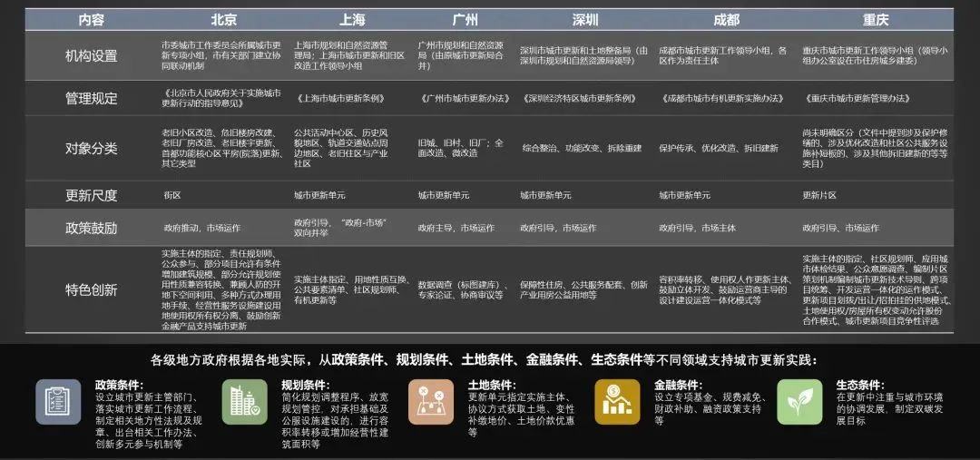
Task: Click 广州市规划和自然资源局 cell
Action: [x=461, y=55]
